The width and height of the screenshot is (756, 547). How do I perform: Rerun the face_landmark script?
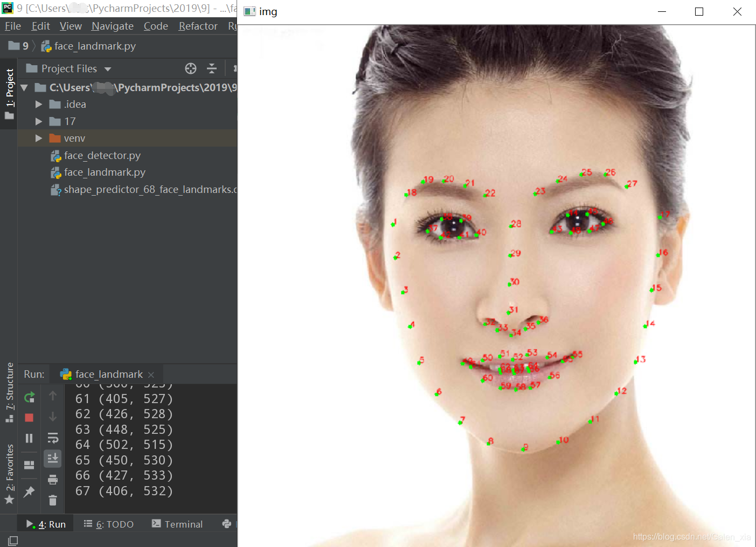point(29,397)
